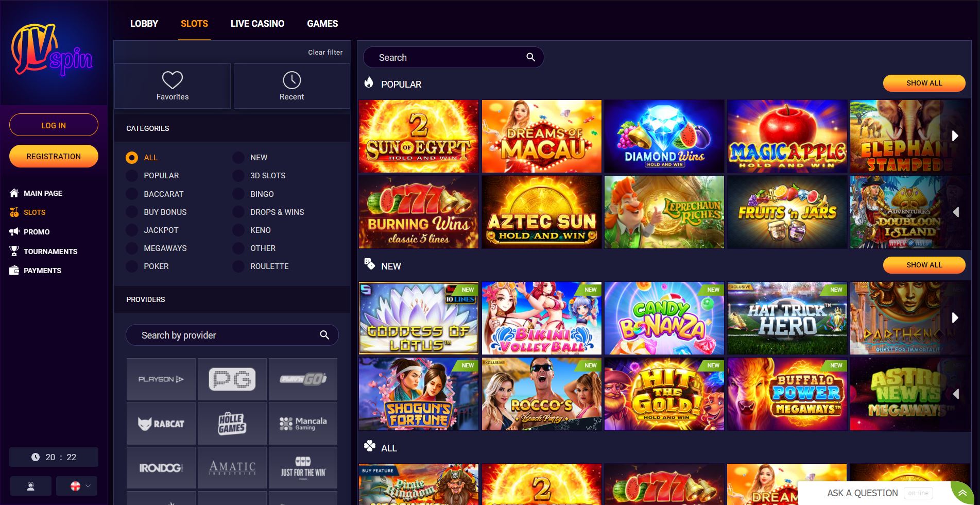Open Recent clock icon
Screen dimensions: 980x505
[292, 80]
